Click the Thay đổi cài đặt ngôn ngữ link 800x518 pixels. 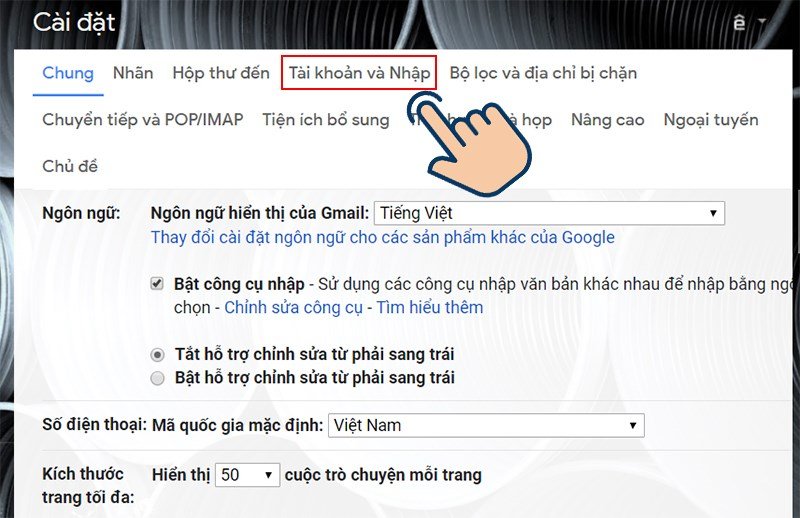[383, 237]
